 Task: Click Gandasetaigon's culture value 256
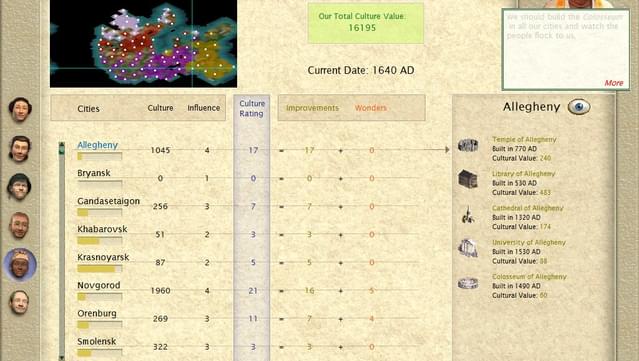click(x=160, y=206)
